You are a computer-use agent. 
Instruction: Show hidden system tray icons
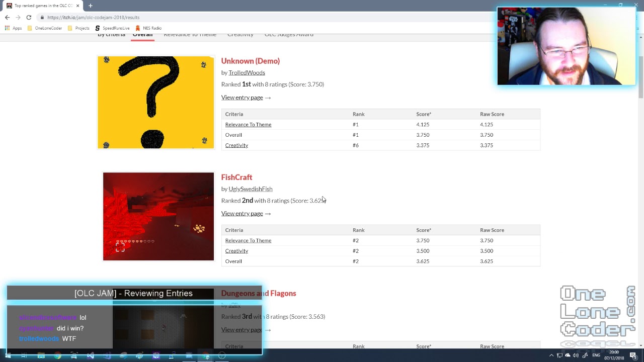click(x=551, y=355)
